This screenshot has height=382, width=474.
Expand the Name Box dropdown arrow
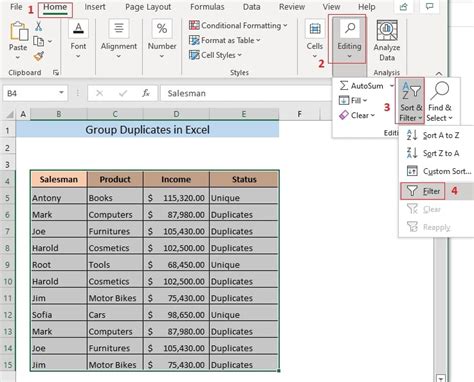point(61,93)
